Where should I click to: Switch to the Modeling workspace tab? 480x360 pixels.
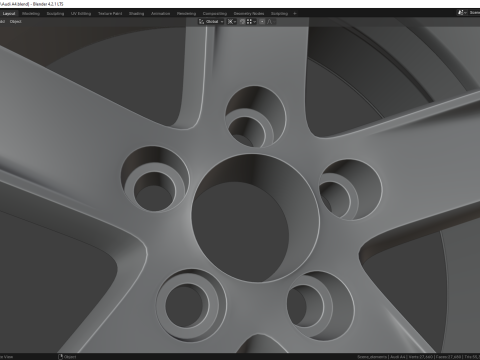point(31,14)
